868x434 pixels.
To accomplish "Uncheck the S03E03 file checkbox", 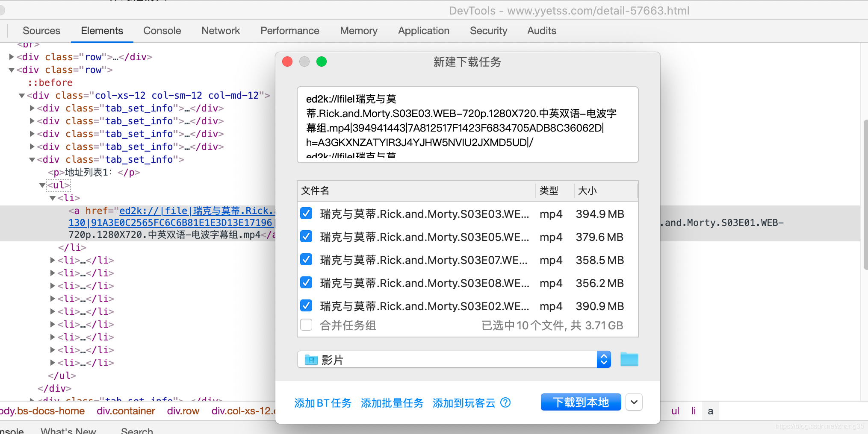I will [306, 214].
